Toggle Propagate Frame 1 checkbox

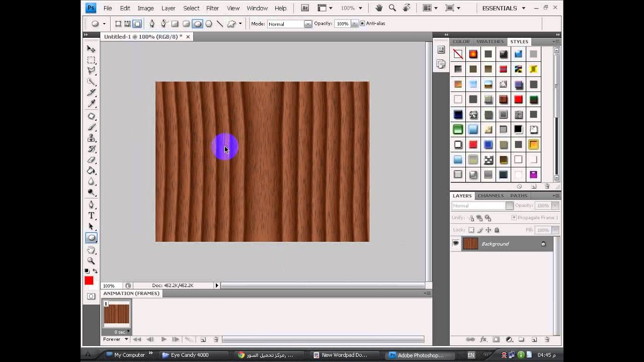click(x=514, y=218)
